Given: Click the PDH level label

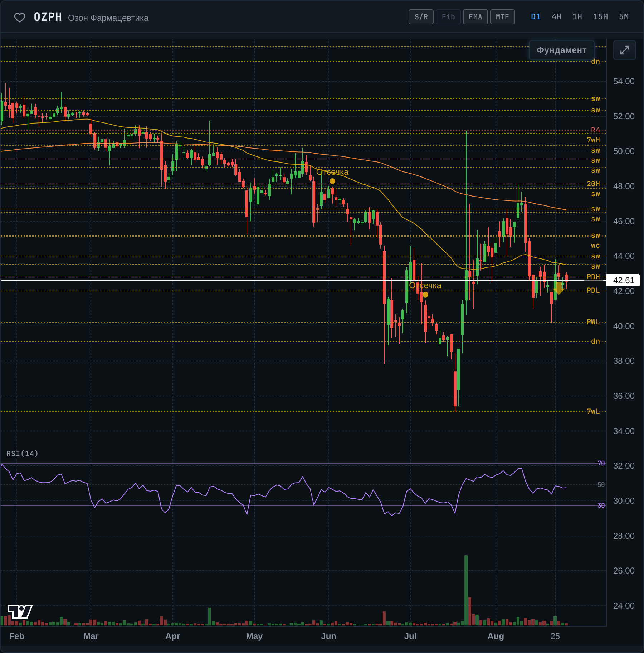Looking at the screenshot, I should (593, 277).
